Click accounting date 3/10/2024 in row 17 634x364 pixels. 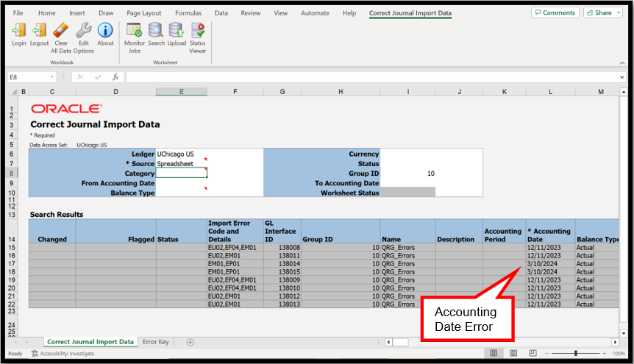[550, 264]
